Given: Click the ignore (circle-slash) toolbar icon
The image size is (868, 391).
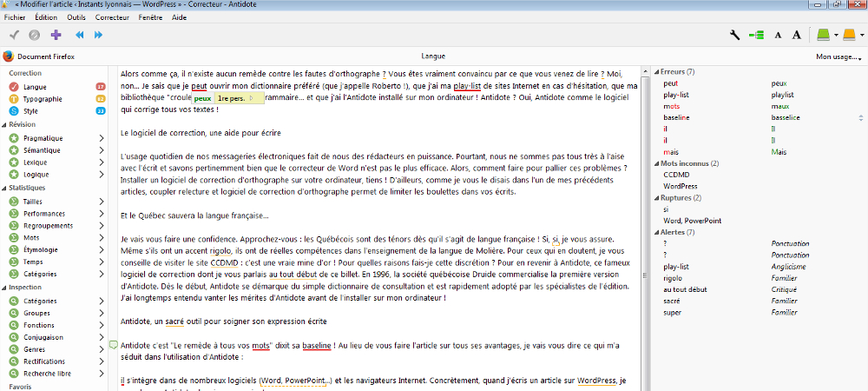Looking at the screenshot, I should 35,35.
